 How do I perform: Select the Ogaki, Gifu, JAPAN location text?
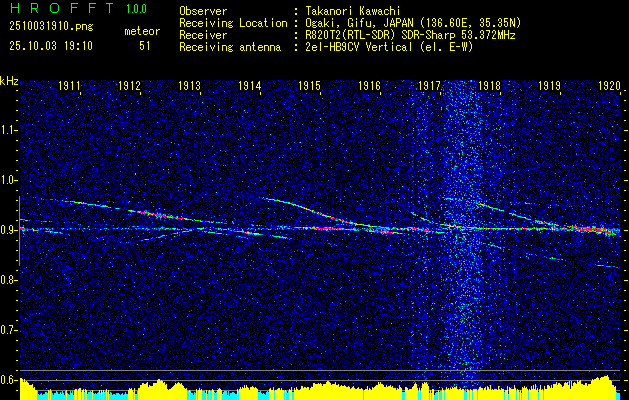pyautogui.click(x=413, y=23)
